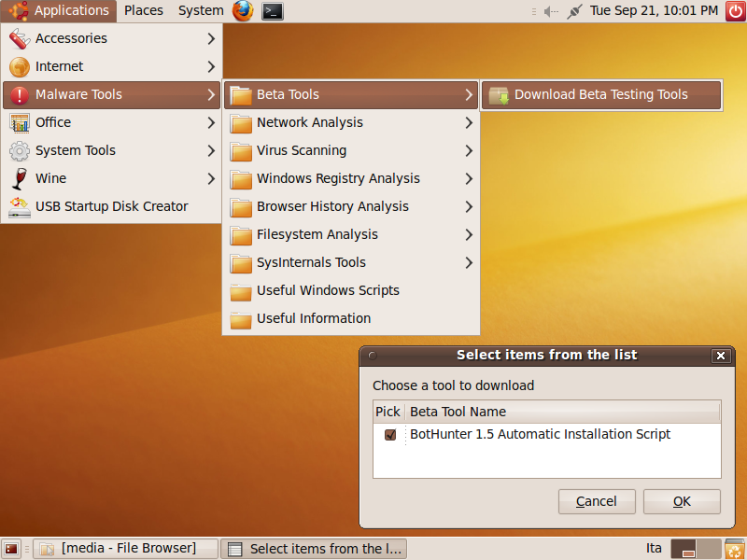Open the Browser History Analysis entry
Viewport: 747px width, 560px height.
point(351,206)
